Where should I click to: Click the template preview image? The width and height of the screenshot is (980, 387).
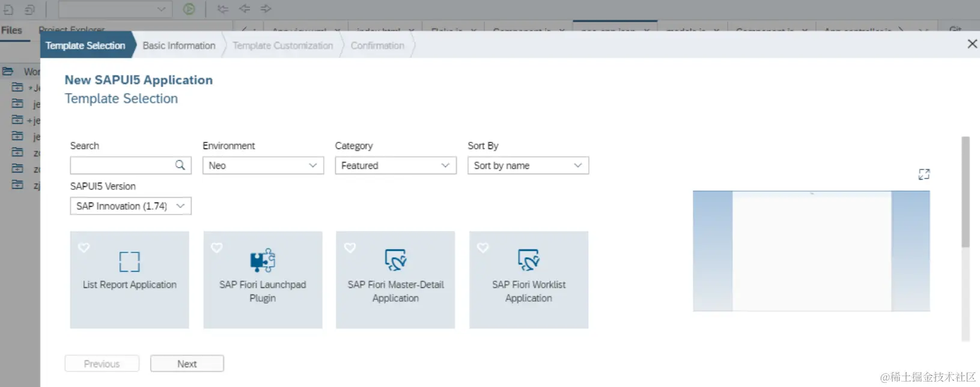pyautogui.click(x=811, y=251)
